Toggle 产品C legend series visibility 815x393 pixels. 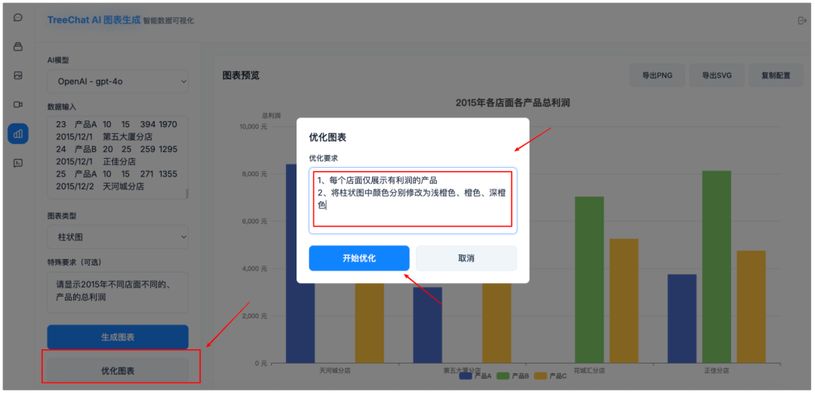[x=551, y=375]
